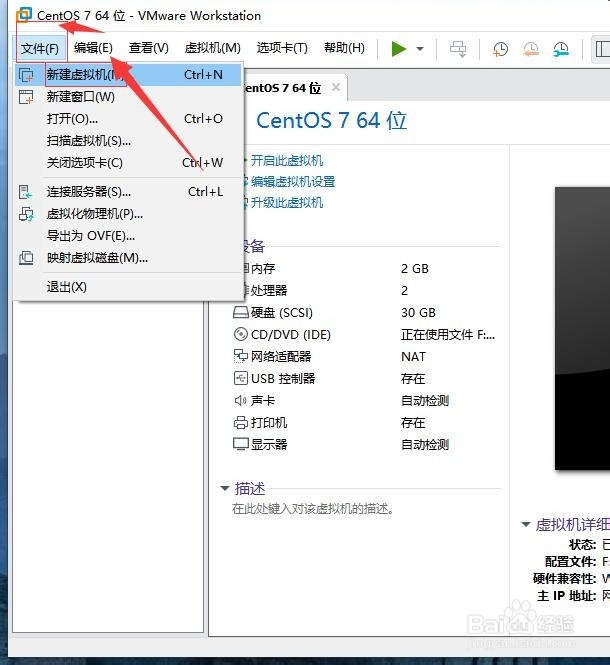Click the VMware Workstation title bar icon
This screenshot has height=665, width=610.
[24, 14]
